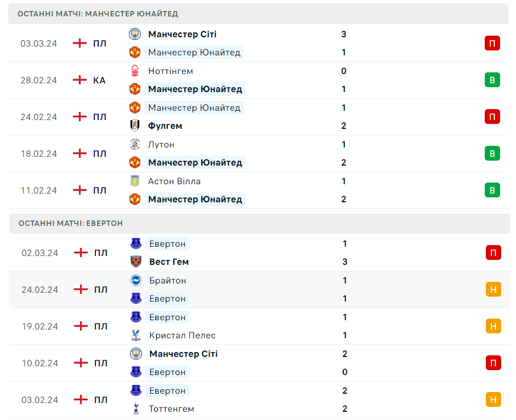Open Кристал Пелес team link

click(183, 335)
